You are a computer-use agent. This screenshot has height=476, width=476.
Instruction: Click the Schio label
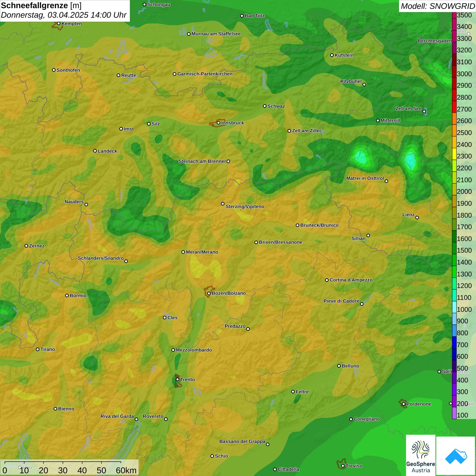[x=221, y=456]
